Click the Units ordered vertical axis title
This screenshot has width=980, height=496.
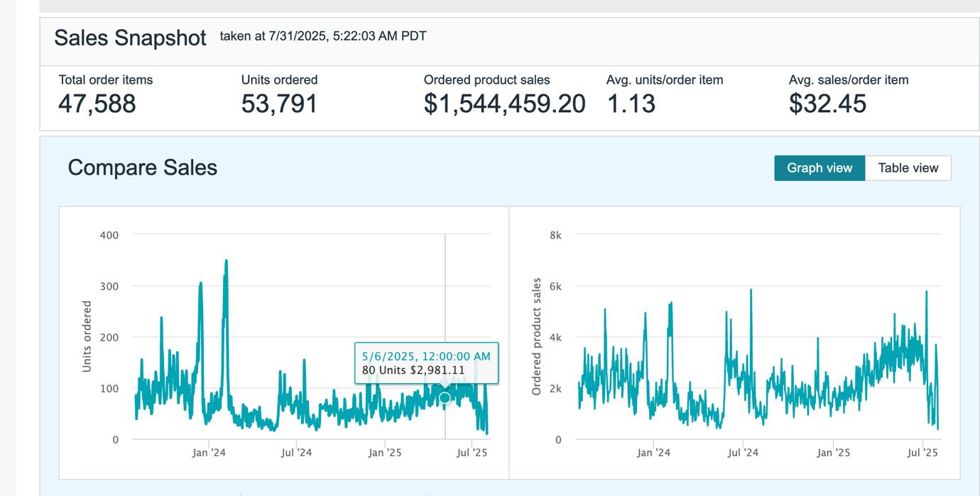87,336
